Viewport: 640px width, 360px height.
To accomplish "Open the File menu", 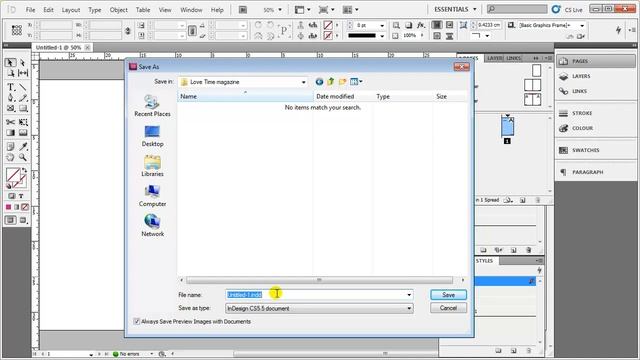I will pyautogui.click(x=30, y=10).
